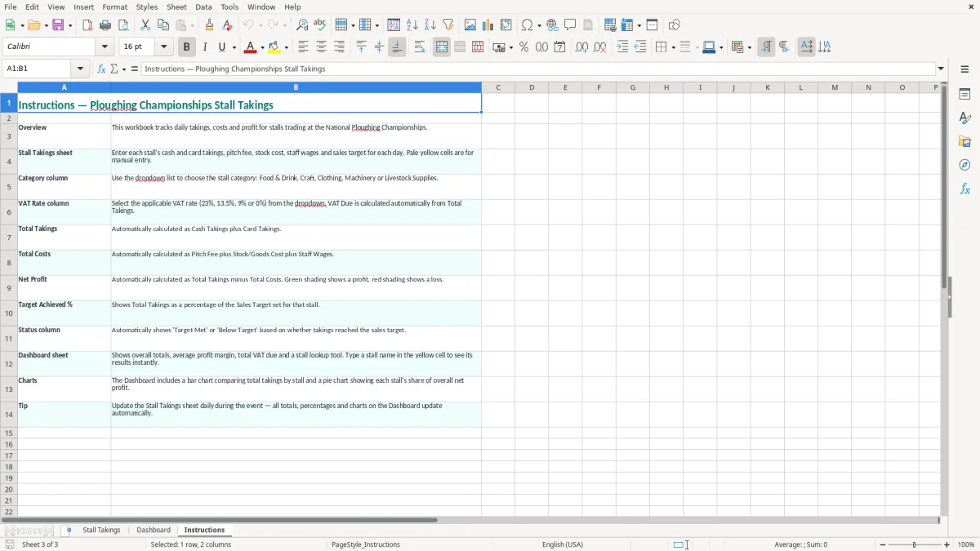Viewport: 980px width, 551px height.
Task: Toggle Italic formatting
Action: click(x=205, y=47)
